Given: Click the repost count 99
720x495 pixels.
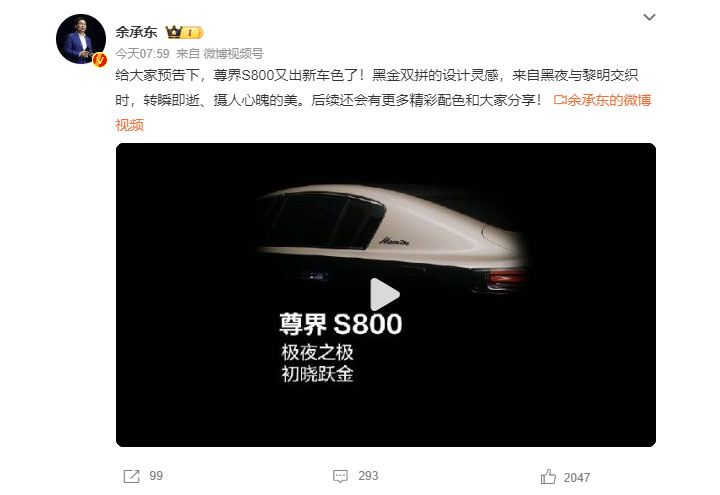Looking at the screenshot, I should 156,476.
